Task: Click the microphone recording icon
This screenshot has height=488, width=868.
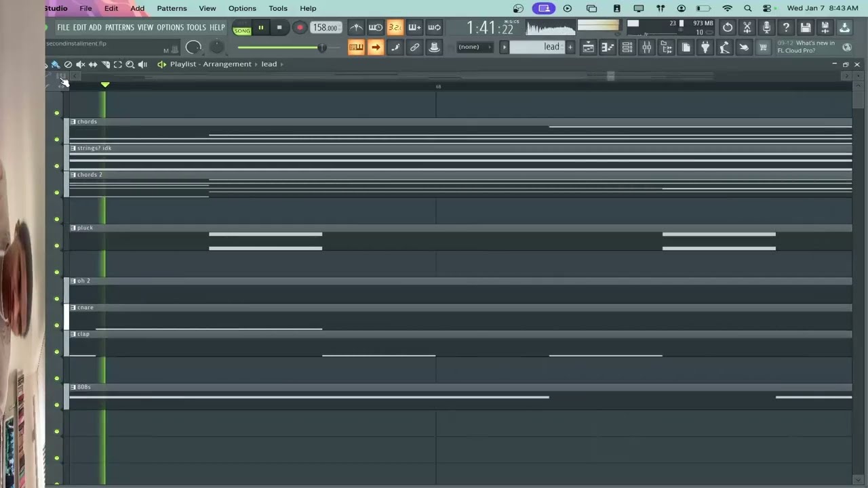Action: pyautogui.click(x=766, y=28)
